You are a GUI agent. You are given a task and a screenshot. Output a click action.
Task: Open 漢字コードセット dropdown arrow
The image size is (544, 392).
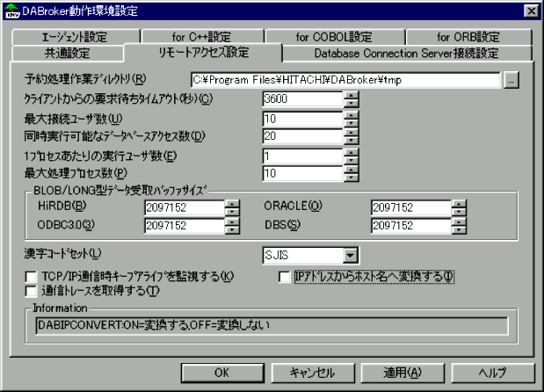(350, 256)
